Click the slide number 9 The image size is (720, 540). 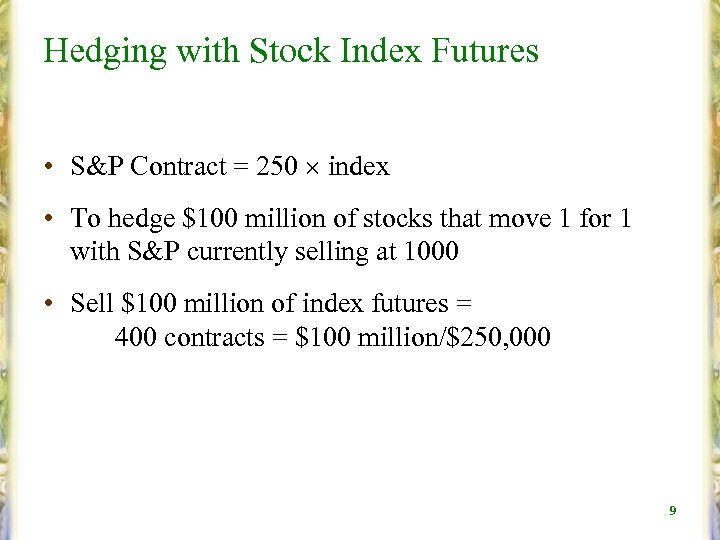coord(673,511)
